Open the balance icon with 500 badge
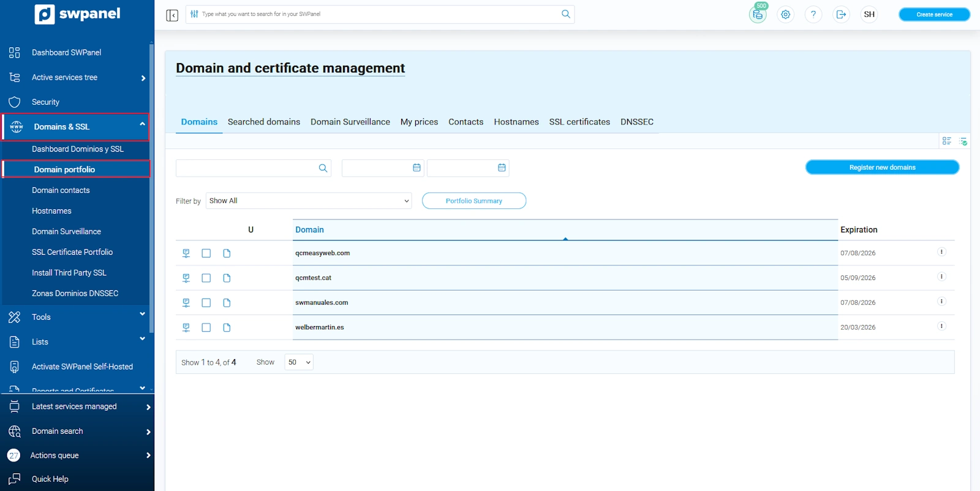Screen dimensions: 980x491 (758, 15)
